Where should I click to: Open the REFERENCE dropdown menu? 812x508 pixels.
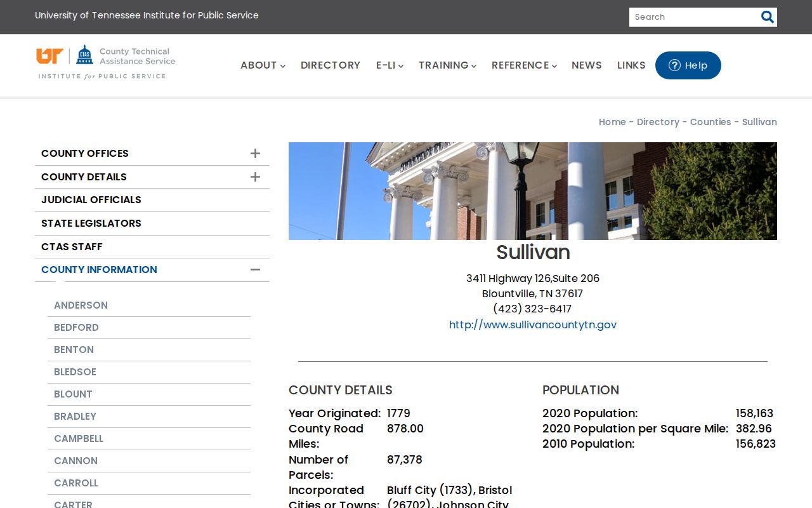pos(524,65)
